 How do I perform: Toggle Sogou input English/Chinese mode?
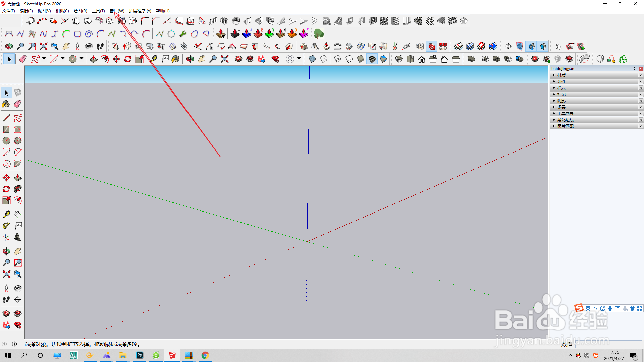(x=588, y=308)
